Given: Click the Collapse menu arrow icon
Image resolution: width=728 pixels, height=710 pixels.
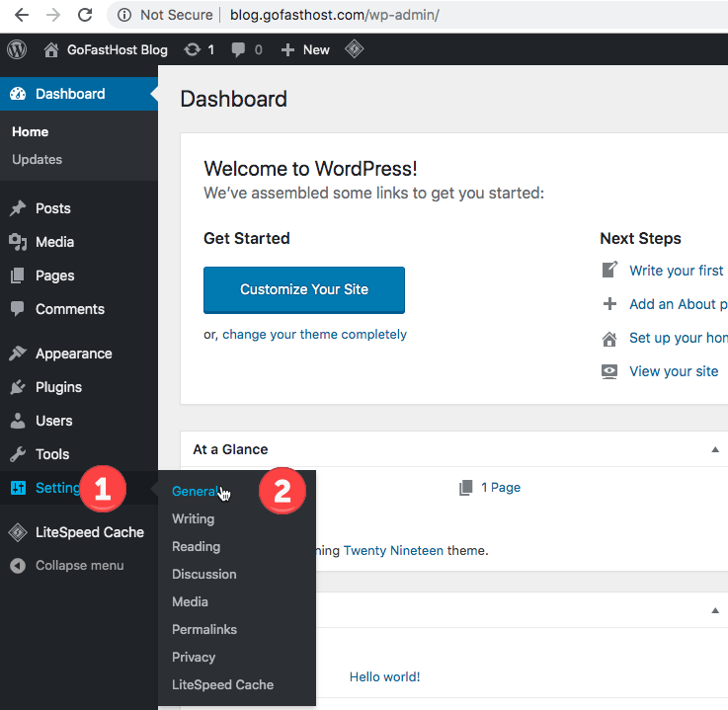Looking at the screenshot, I should (x=18, y=566).
